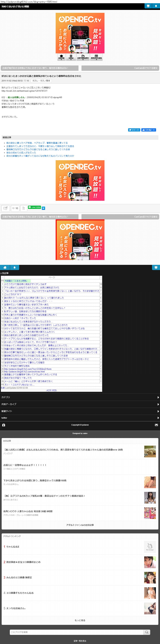Click the search magnifier button

(x=147, y=632)
